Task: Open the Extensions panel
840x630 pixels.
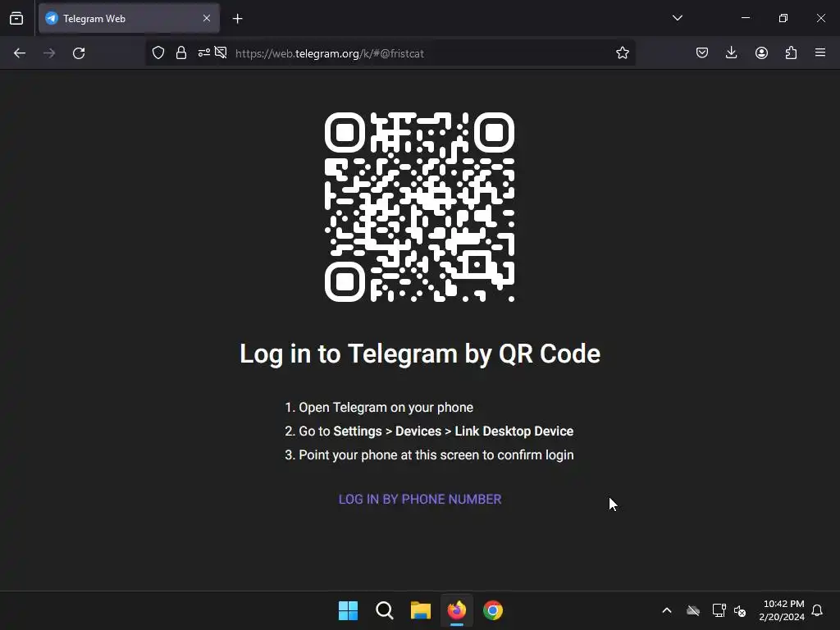Action: pos(791,53)
